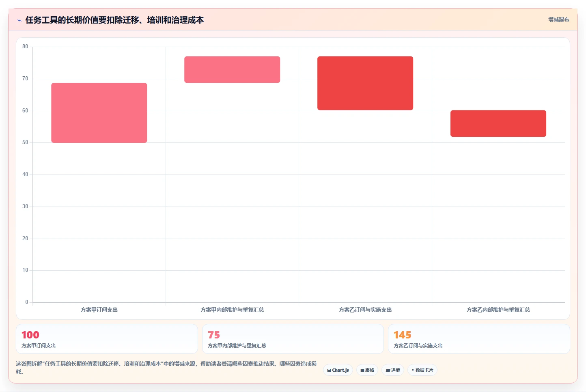Click x-axis label 方案乙订阅与实施支出
586x392 pixels.
pos(365,310)
